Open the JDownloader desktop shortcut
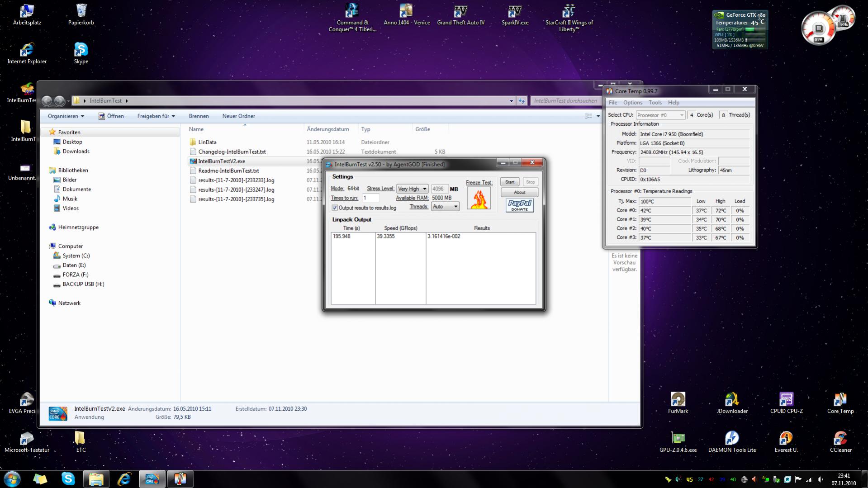 [x=732, y=403]
